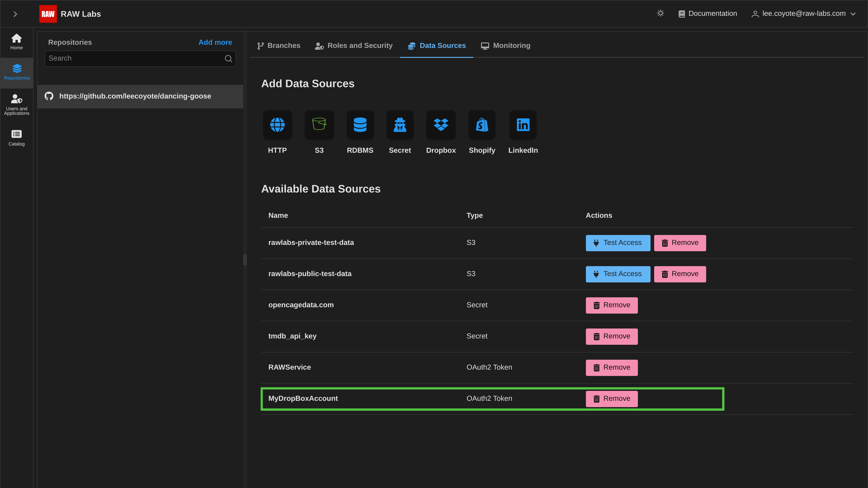Open the lee.coyote@raw-labs.com user menu
The width and height of the screenshot is (868, 488).
pyautogui.click(x=804, y=14)
